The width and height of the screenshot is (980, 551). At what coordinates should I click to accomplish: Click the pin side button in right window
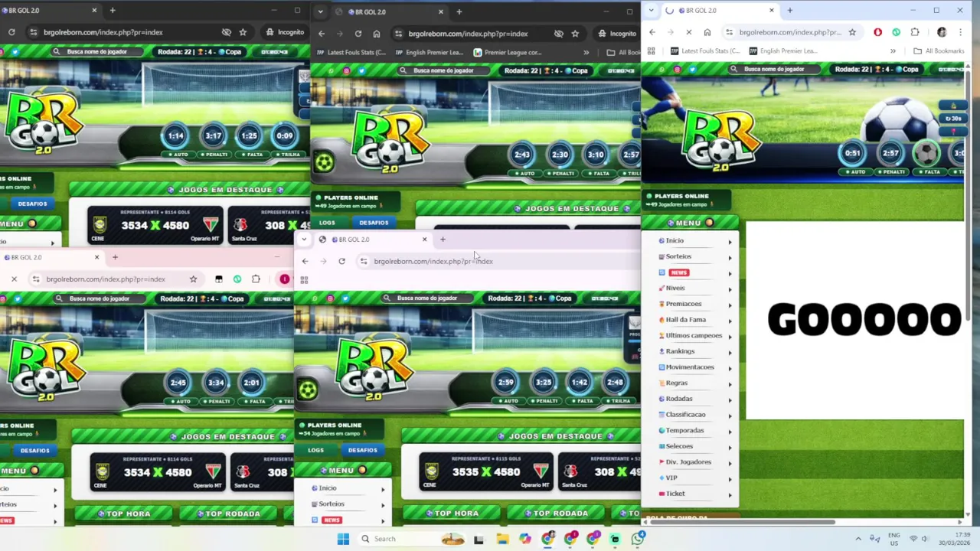tap(953, 132)
